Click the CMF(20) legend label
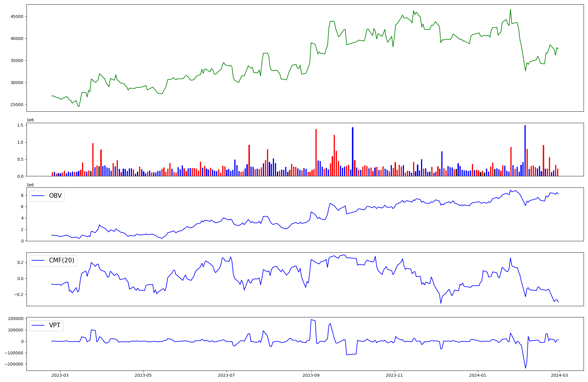Viewport: 588px width, 382px height. [x=61, y=260]
